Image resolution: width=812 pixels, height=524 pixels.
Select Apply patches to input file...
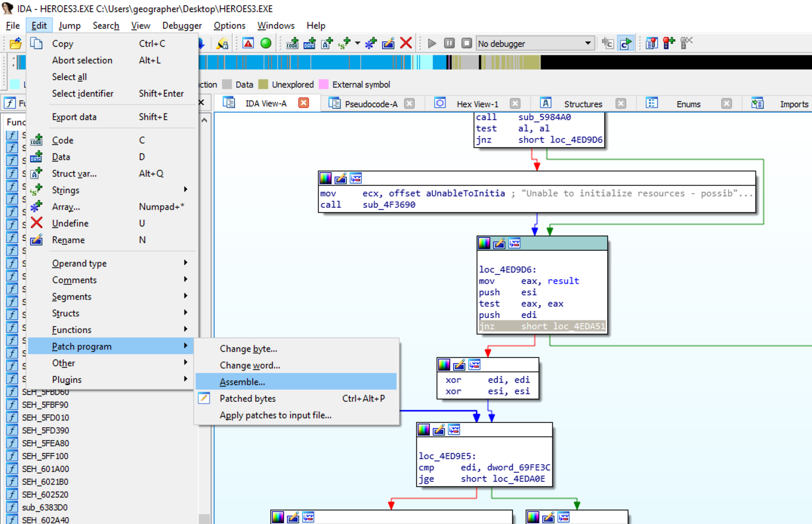point(275,415)
